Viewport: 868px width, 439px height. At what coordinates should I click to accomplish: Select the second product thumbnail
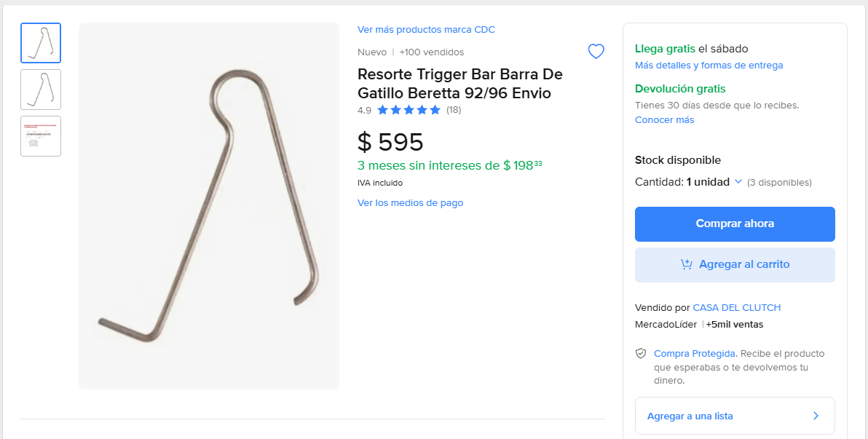pos(41,90)
